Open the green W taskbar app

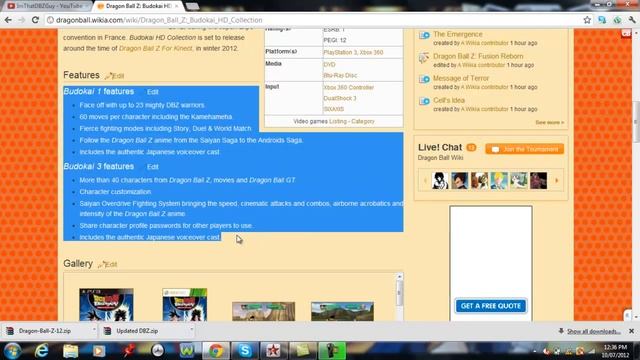click(x=187, y=351)
